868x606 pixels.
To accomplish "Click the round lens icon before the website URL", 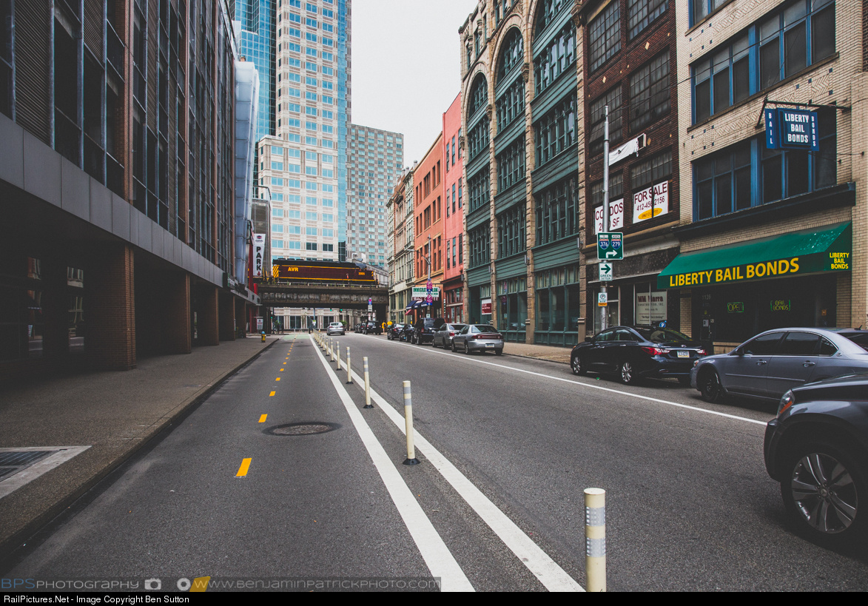I will [183, 584].
